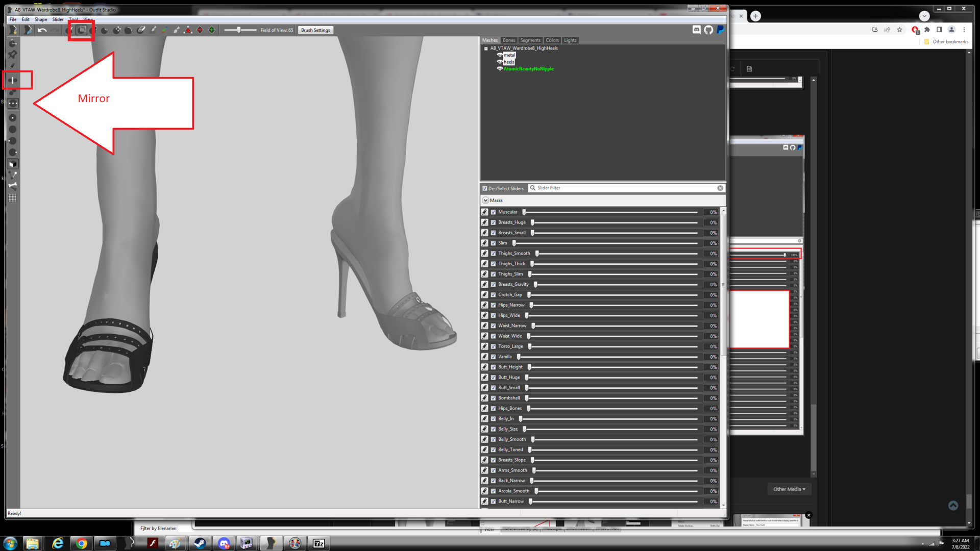Open the Slider menu
The height and width of the screenshot is (551, 980).
[58, 19]
